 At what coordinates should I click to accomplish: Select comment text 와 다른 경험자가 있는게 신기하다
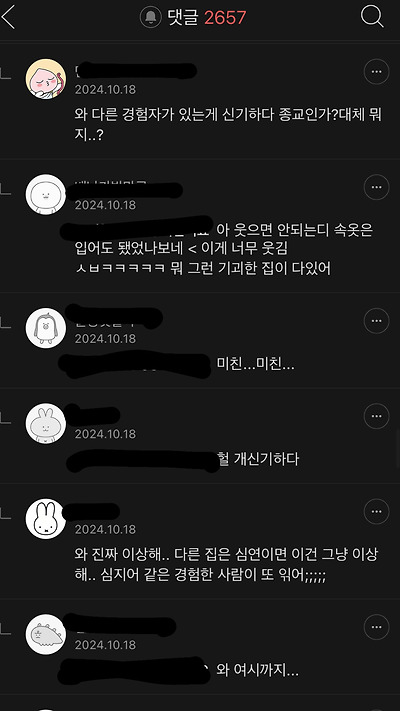(x=175, y=115)
